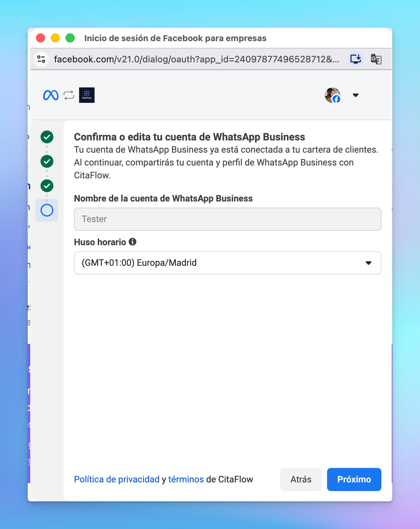
Task: Open the términos link
Action: pyautogui.click(x=186, y=480)
